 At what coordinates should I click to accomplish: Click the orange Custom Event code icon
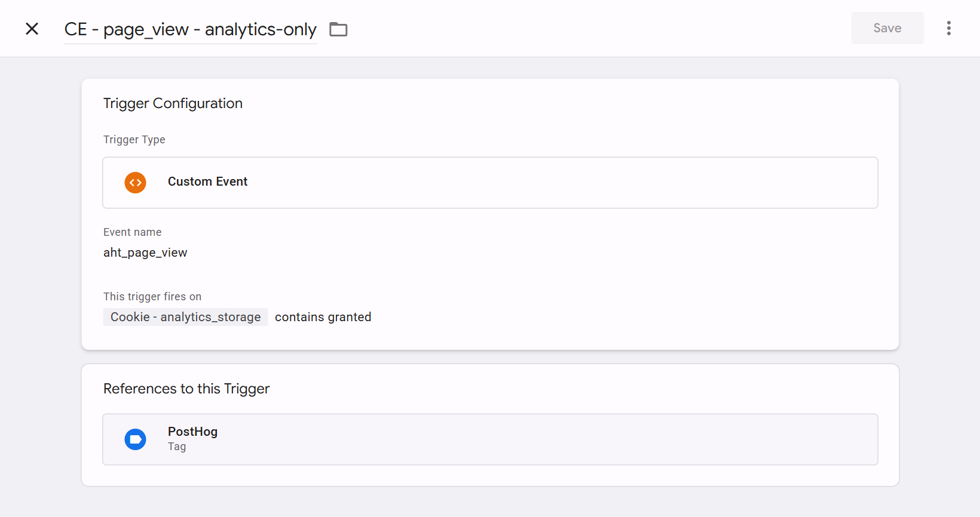click(135, 183)
